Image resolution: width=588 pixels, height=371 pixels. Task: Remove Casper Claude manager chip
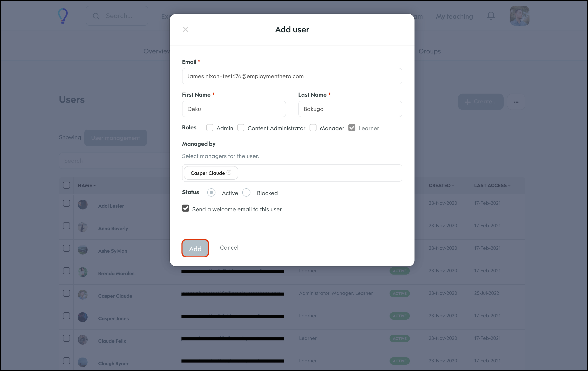tap(229, 173)
